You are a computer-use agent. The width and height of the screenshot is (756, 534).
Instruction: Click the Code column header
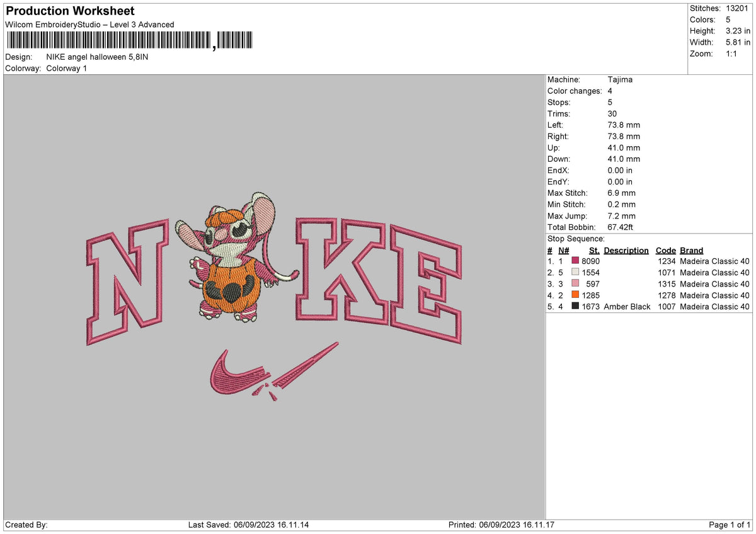666,250
